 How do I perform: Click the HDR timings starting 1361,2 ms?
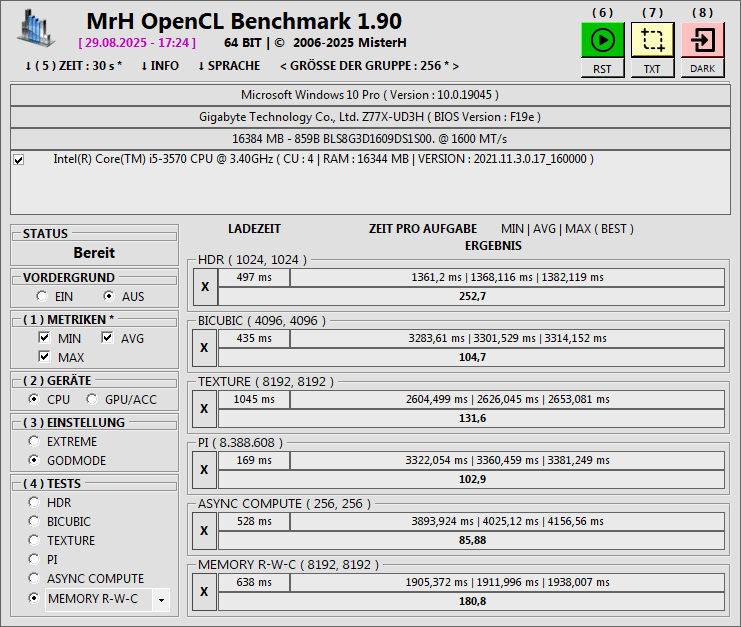pos(508,277)
